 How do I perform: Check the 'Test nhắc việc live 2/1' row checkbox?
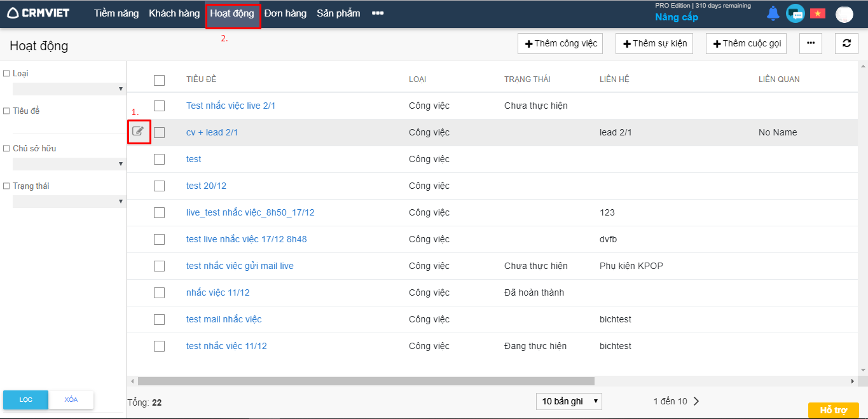(x=159, y=106)
